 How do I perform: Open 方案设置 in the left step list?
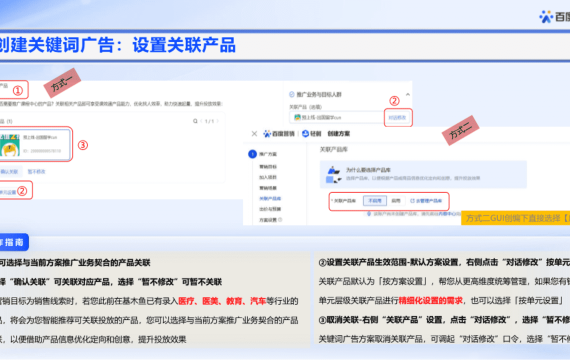click(268, 220)
